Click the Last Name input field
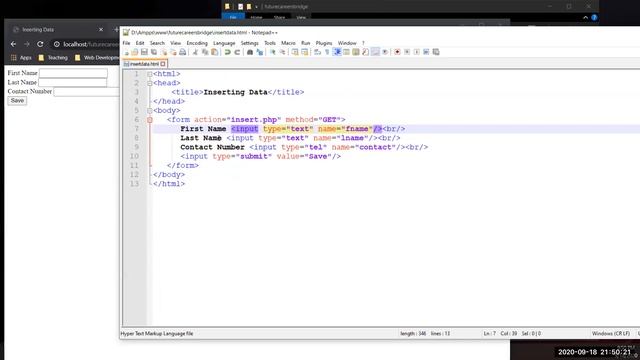 (72, 82)
